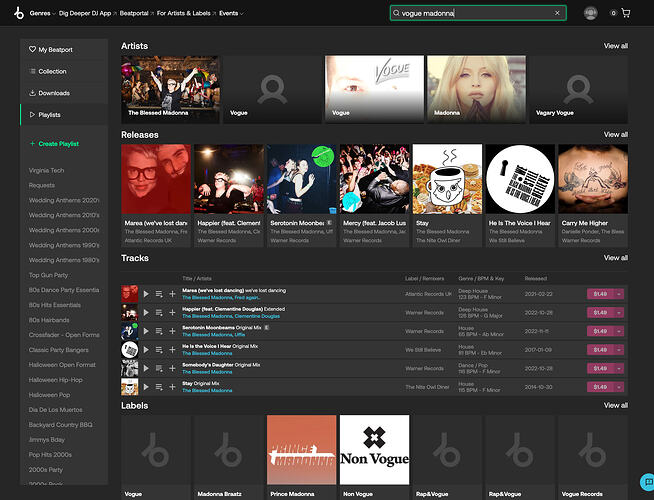View all Tracks results
The image size is (654, 500).
tap(616, 258)
